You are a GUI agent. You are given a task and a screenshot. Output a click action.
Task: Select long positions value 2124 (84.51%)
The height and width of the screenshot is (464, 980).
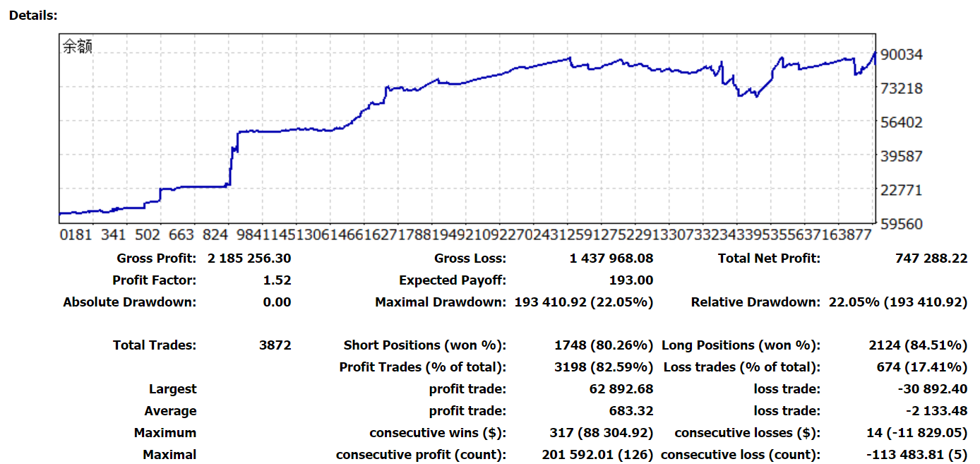[x=919, y=345]
